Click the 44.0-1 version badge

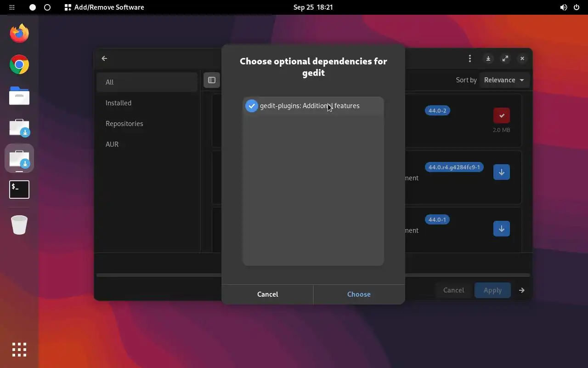(437, 220)
